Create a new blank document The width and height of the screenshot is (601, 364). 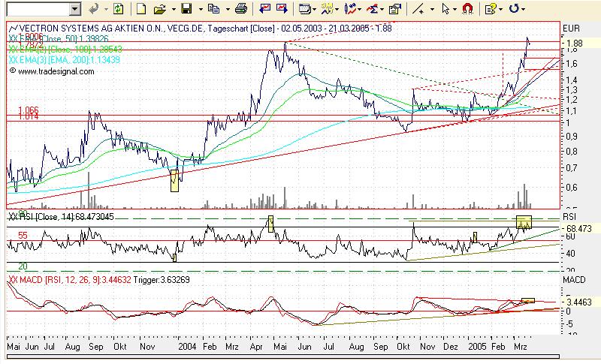coord(141,9)
